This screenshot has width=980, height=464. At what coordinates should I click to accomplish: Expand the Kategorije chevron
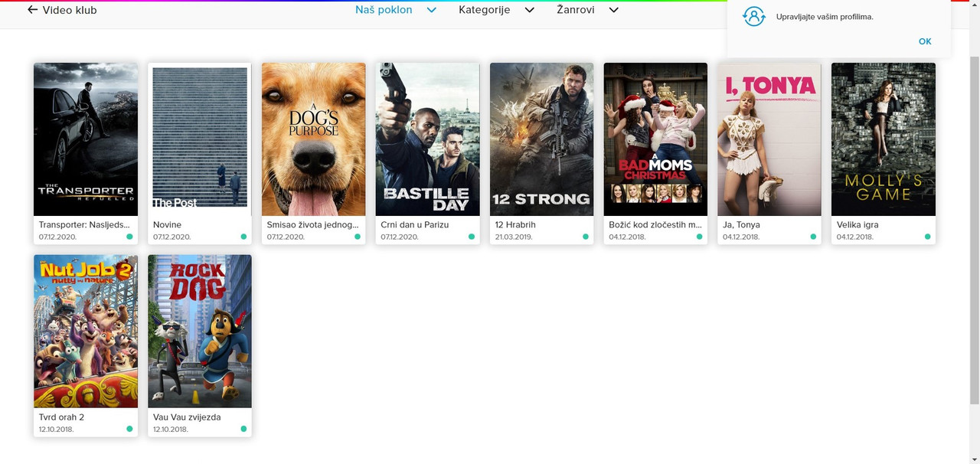click(529, 10)
